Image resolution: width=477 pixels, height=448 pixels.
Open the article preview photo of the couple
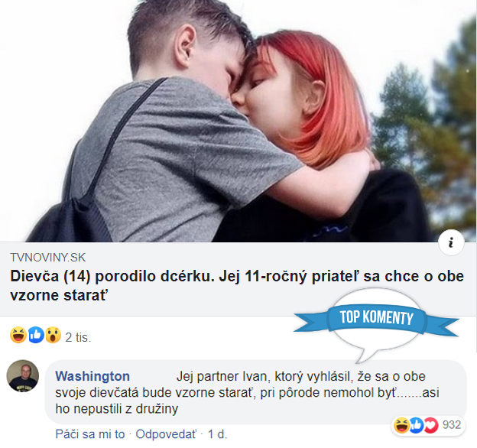(x=238, y=121)
